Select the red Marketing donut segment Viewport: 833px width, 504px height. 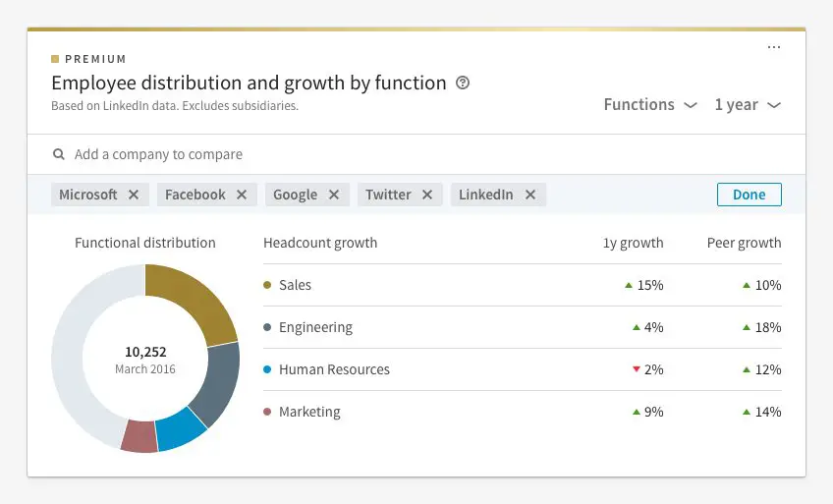click(139, 437)
